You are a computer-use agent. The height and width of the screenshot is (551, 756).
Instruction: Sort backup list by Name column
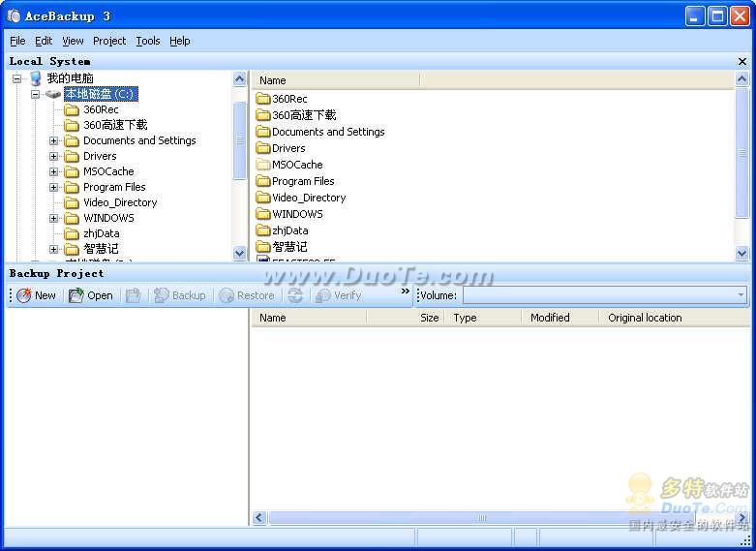pos(309,318)
